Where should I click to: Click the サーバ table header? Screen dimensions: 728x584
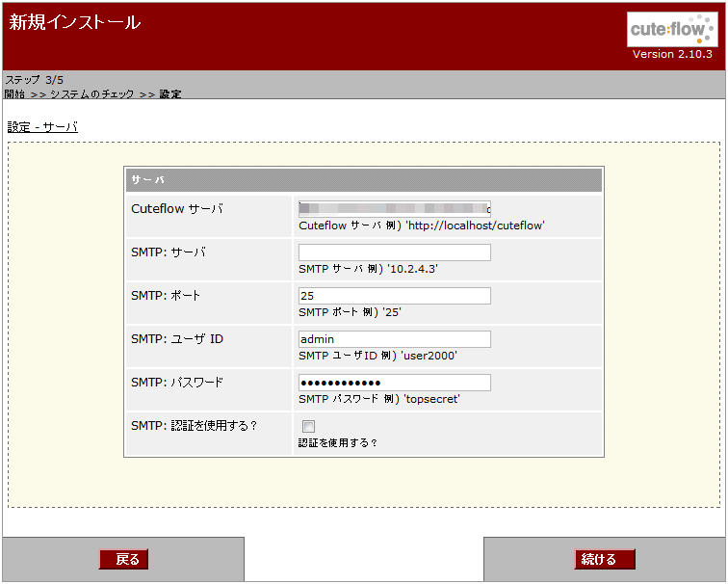pyautogui.click(x=364, y=180)
